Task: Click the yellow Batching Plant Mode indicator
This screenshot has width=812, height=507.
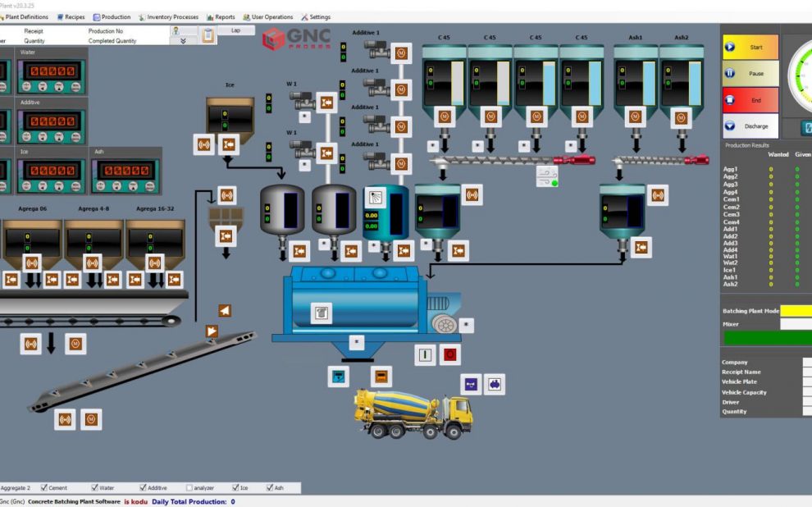Action: tap(796, 311)
